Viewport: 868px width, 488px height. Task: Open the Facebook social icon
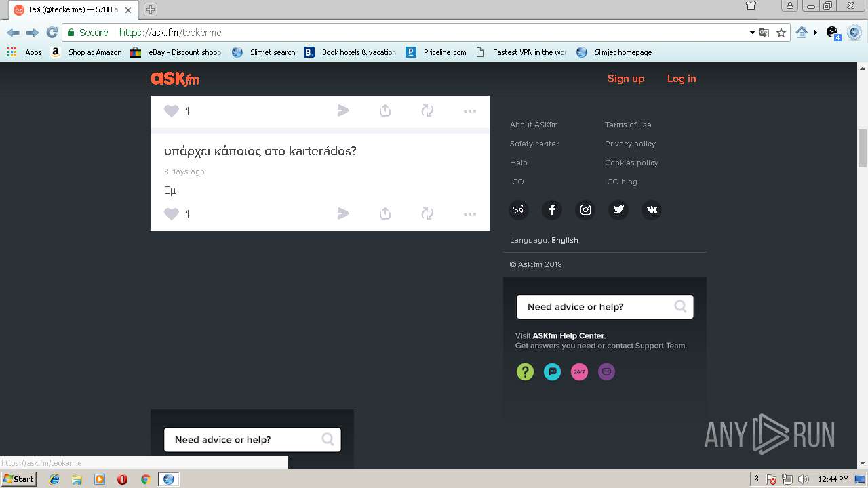[552, 210]
